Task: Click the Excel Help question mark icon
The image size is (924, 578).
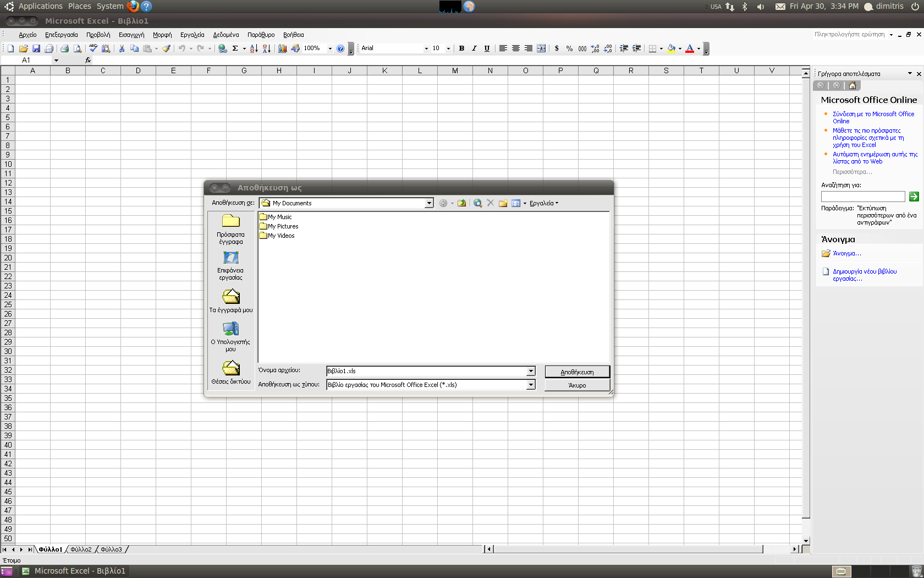Action: tap(340, 48)
